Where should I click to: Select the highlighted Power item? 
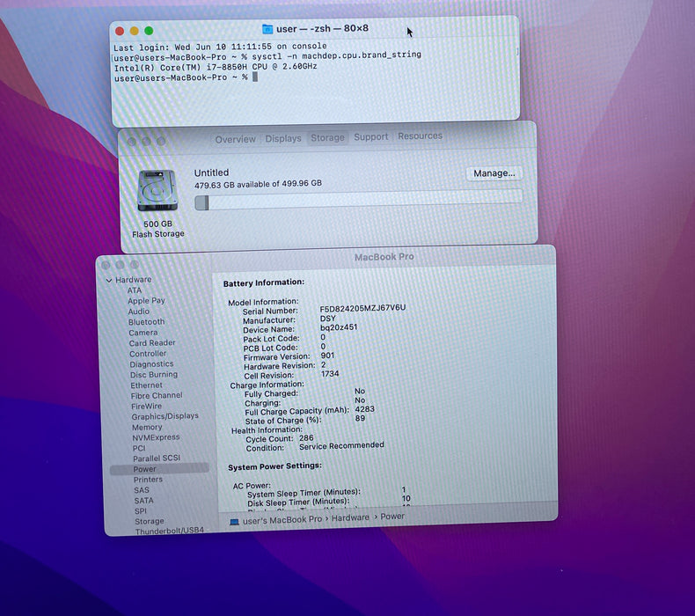click(159, 469)
